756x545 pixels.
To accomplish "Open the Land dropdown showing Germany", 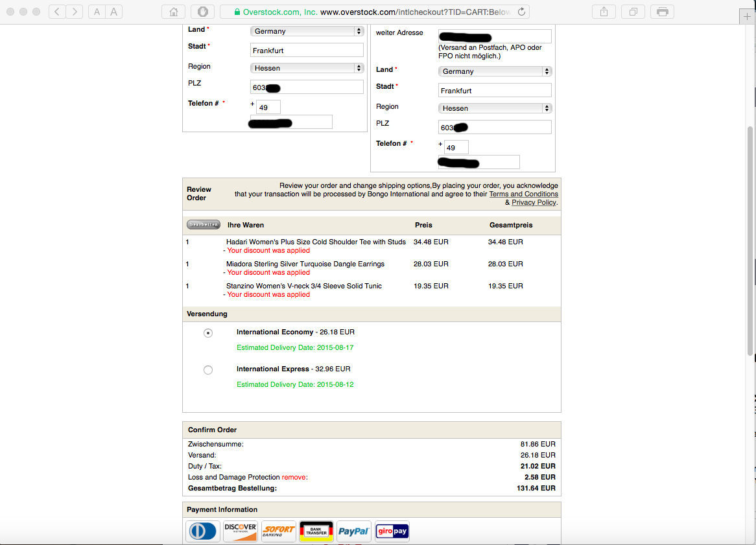I will pos(307,30).
